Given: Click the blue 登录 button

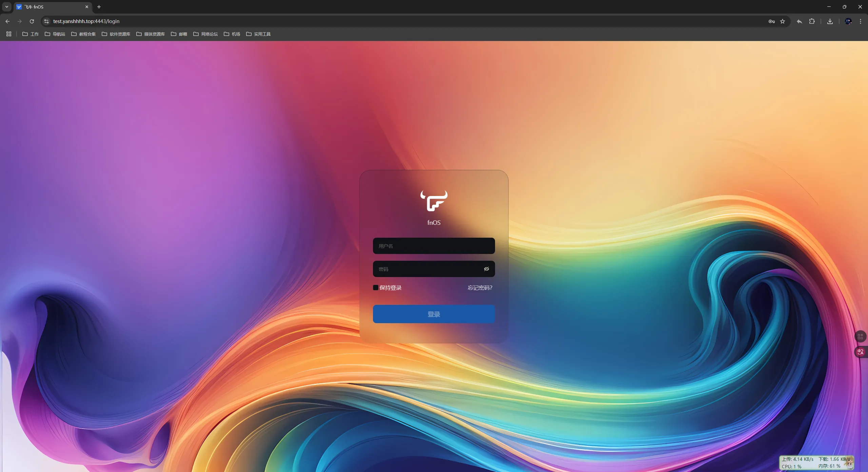Looking at the screenshot, I should [434, 314].
